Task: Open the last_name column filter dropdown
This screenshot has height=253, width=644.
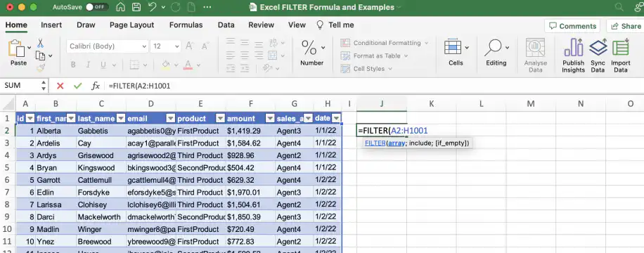Action: (120, 118)
